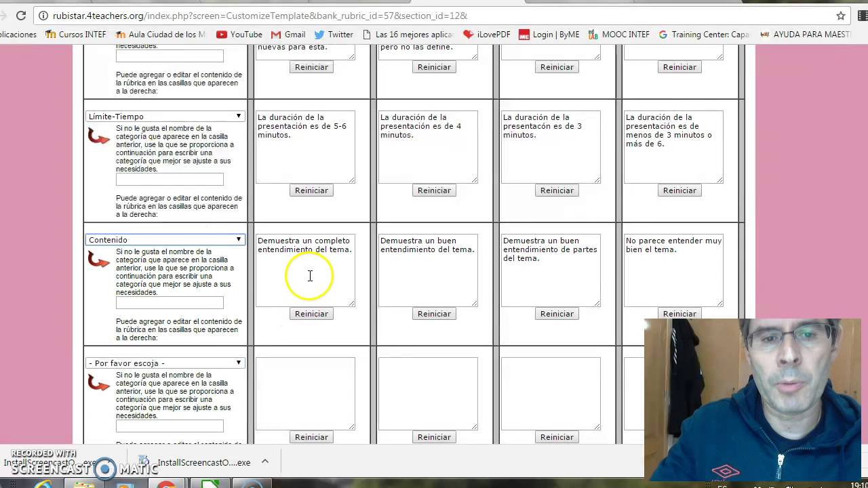
Task: Reload the page with the refresh icon
Action: [x=21, y=15]
